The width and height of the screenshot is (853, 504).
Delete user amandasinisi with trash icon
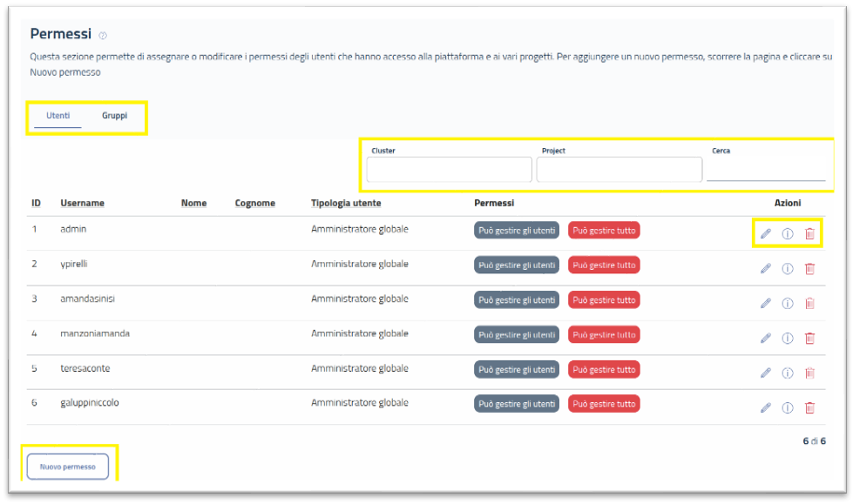tap(809, 303)
